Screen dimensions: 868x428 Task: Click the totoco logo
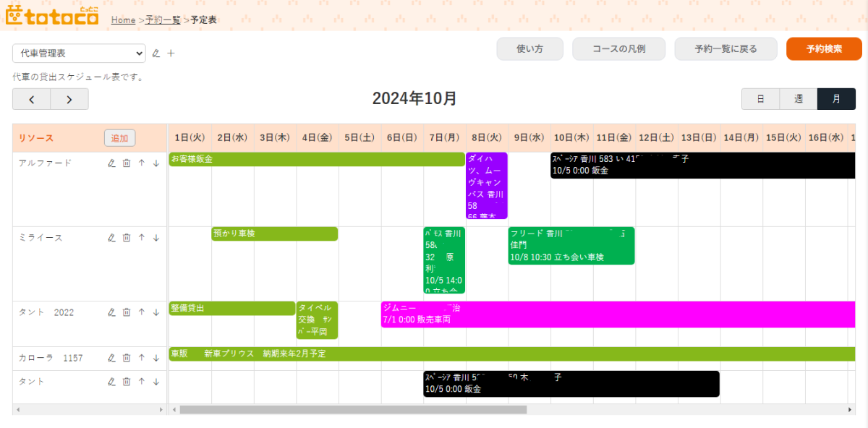click(x=52, y=16)
